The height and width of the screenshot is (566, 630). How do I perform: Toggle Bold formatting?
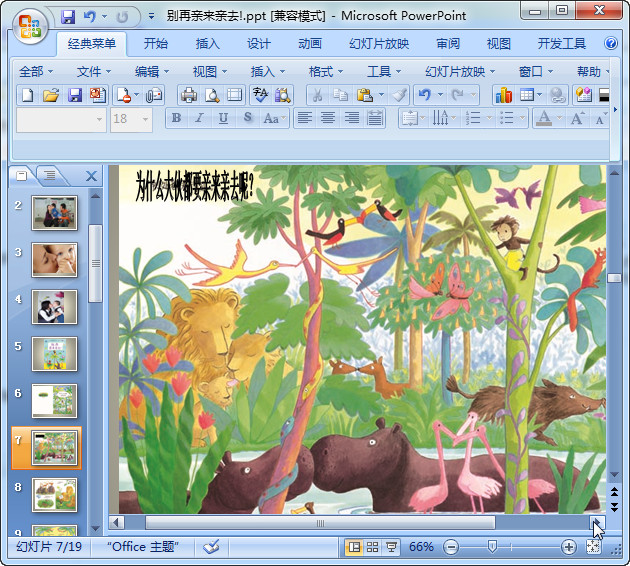click(x=176, y=118)
